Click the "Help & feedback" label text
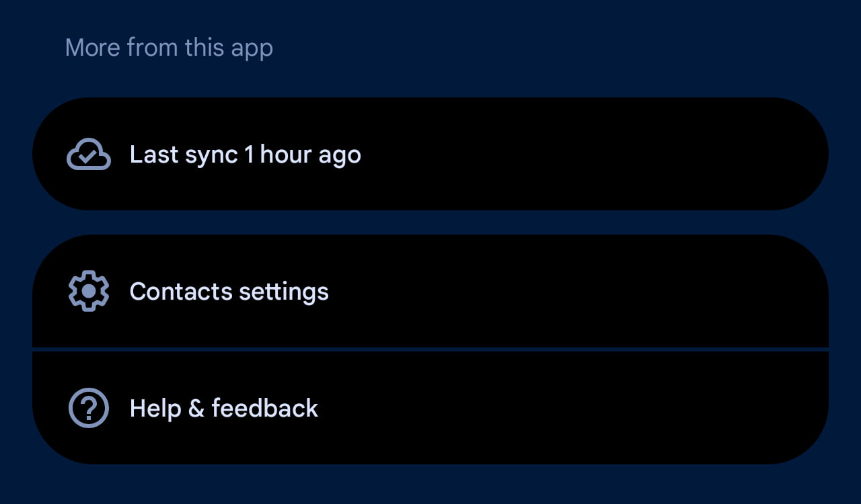The image size is (861, 504). 223,408
